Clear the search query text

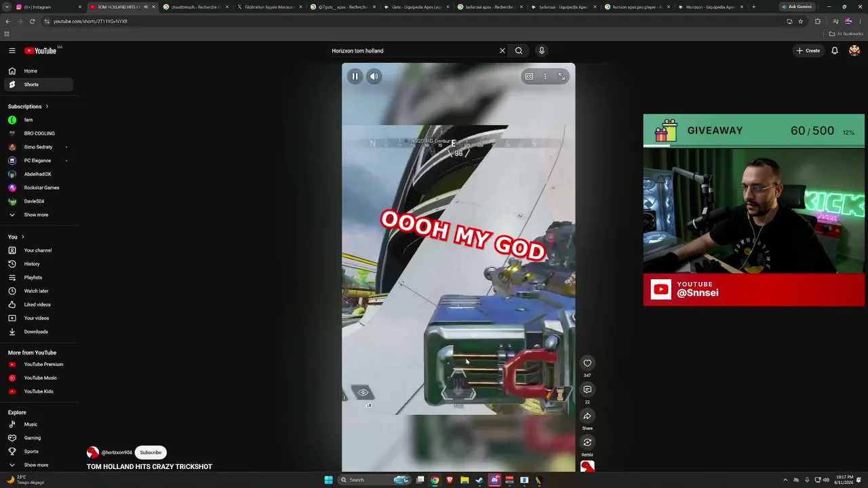(x=502, y=51)
